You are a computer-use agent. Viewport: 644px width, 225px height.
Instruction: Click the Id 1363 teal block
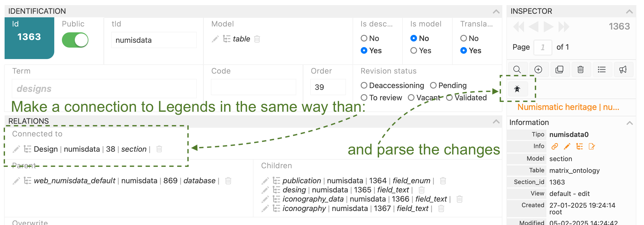tap(29, 38)
